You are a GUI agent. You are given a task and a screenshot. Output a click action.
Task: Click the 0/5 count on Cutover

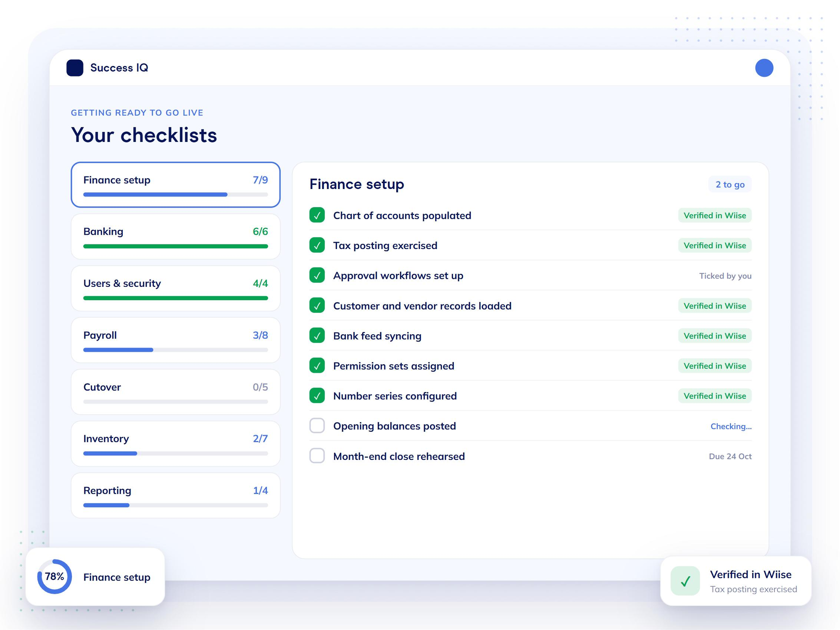tap(260, 387)
